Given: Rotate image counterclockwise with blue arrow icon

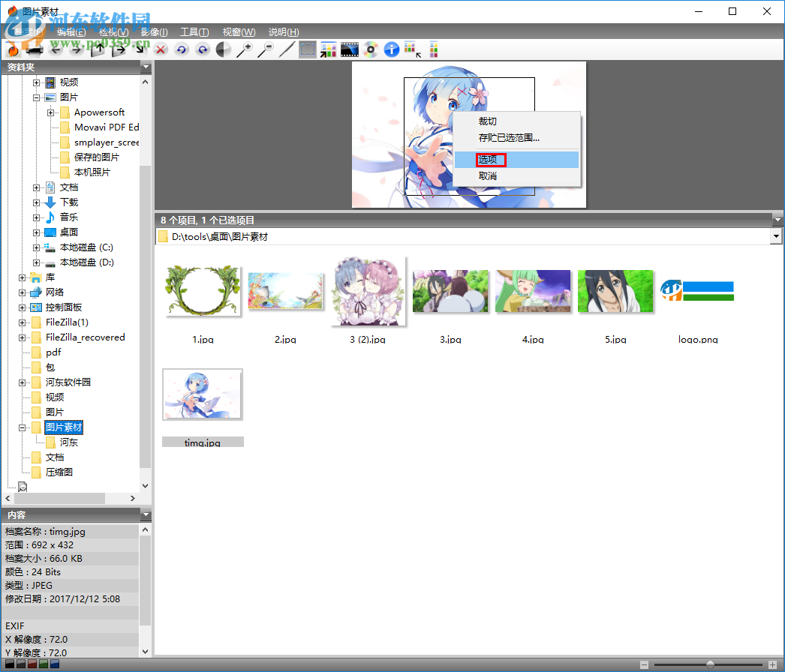Looking at the screenshot, I should tap(181, 49).
